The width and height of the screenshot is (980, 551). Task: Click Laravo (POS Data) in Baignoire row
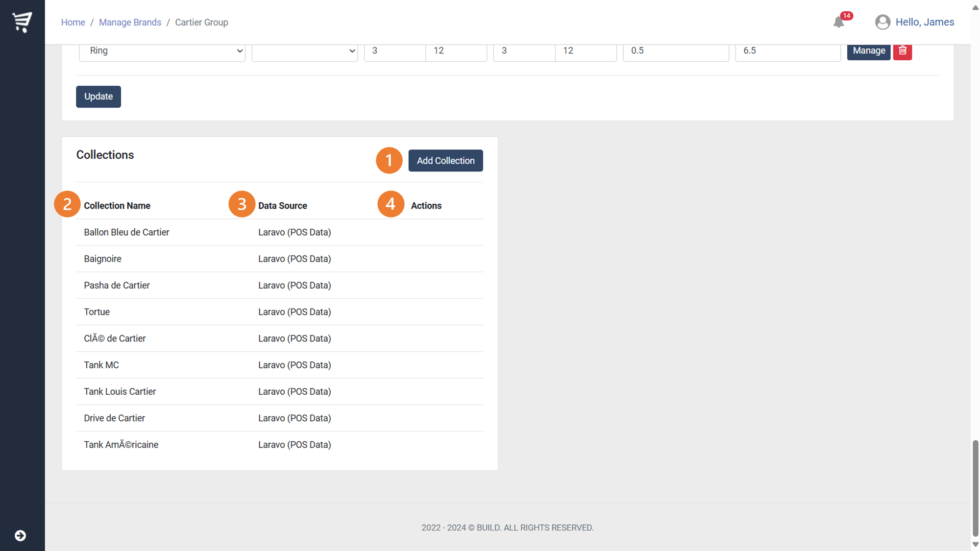294,259
